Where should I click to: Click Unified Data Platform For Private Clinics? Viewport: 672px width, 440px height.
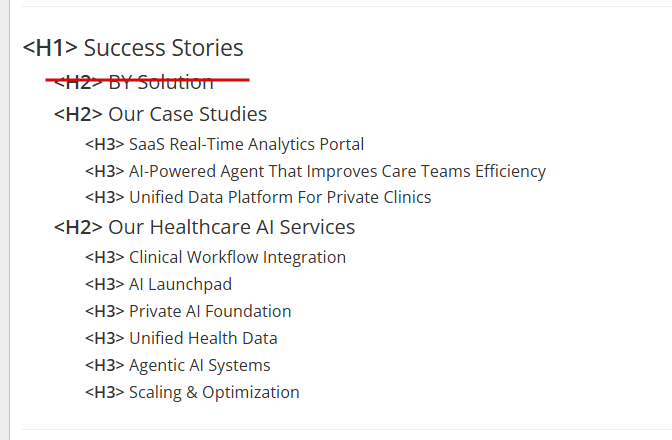[x=280, y=197]
